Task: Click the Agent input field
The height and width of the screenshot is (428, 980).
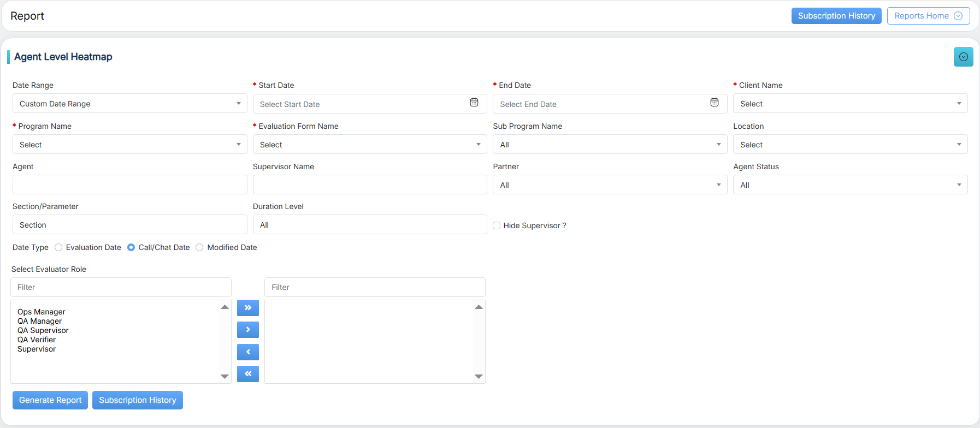Action: [x=129, y=185]
